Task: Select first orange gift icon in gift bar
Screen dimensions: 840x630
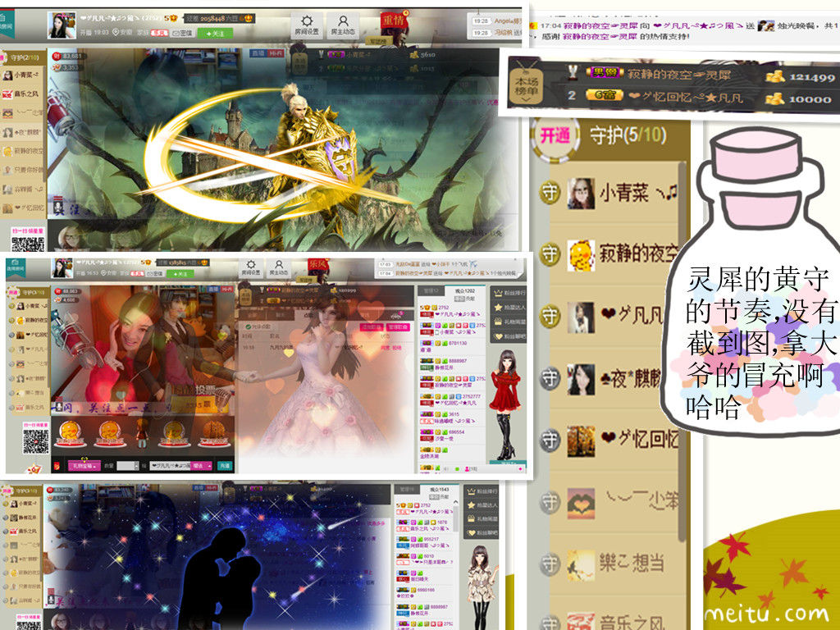Action: [x=71, y=433]
